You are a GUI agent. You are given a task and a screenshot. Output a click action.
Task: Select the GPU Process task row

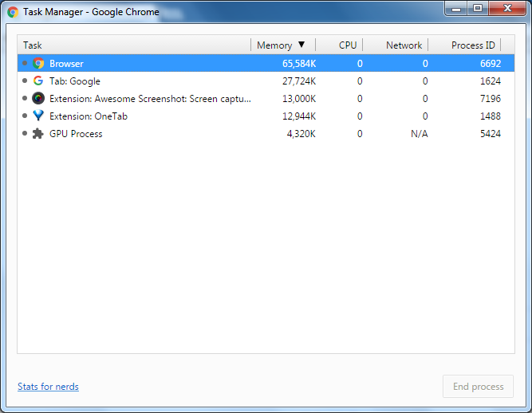(x=266, y=134)
